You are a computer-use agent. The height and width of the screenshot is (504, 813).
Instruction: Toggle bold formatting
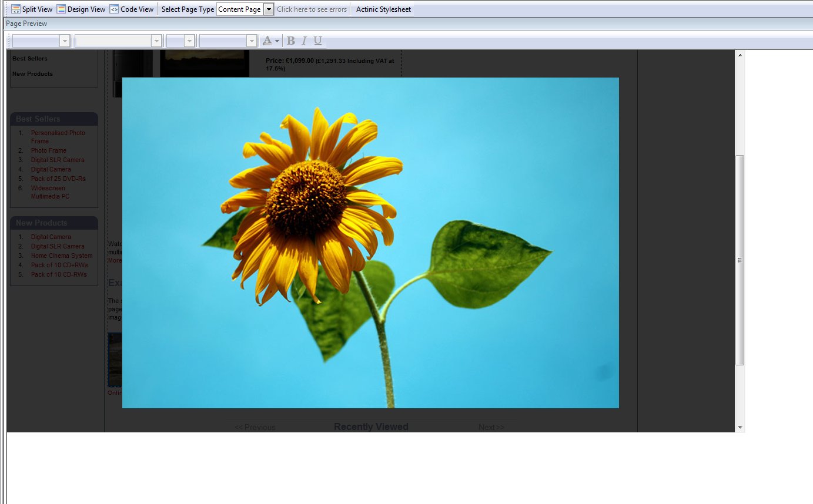(x=290, y=41)
